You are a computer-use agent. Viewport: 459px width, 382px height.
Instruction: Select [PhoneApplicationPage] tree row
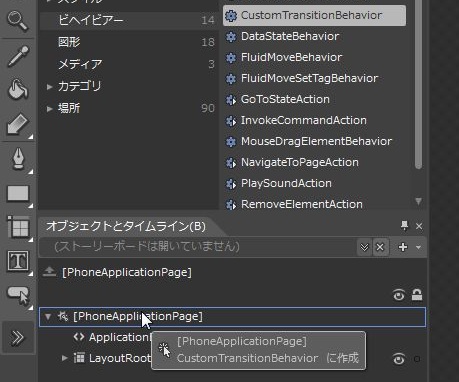(x=232, y=317)
